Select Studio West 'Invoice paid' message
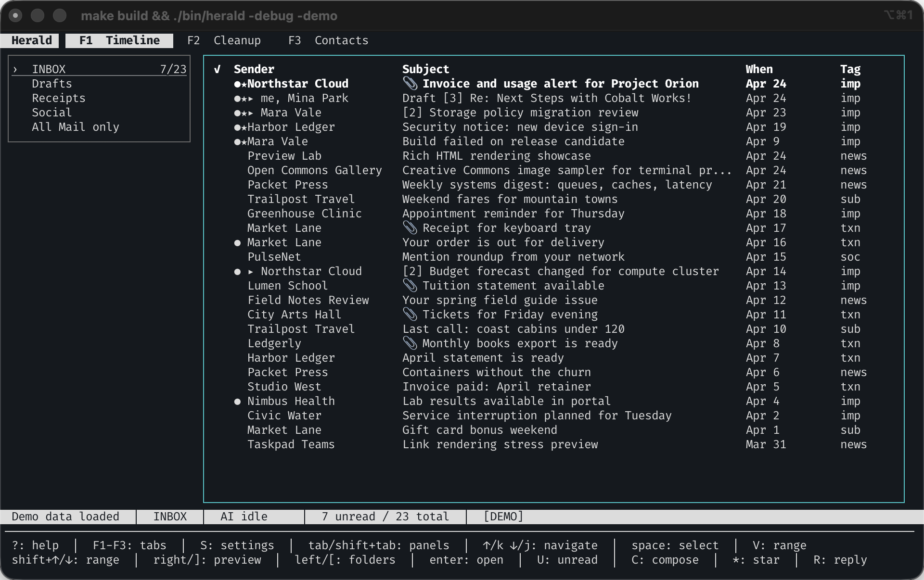The width and height of the screenshot is (924, 580). click(553, 387)
